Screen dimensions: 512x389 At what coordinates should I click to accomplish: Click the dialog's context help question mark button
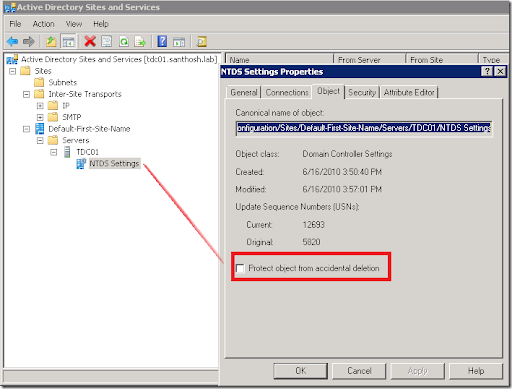coord(487,71)
